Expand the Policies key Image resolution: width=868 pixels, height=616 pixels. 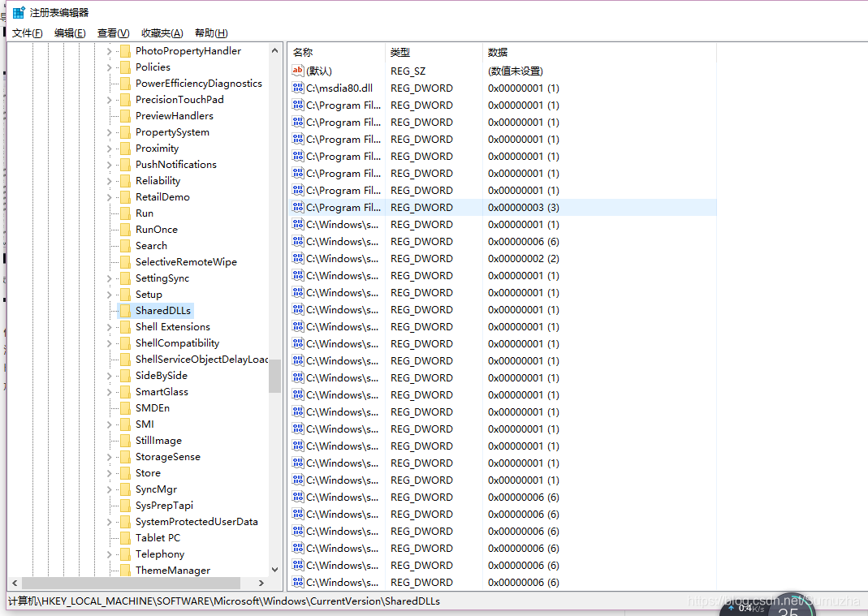(109, 67)
